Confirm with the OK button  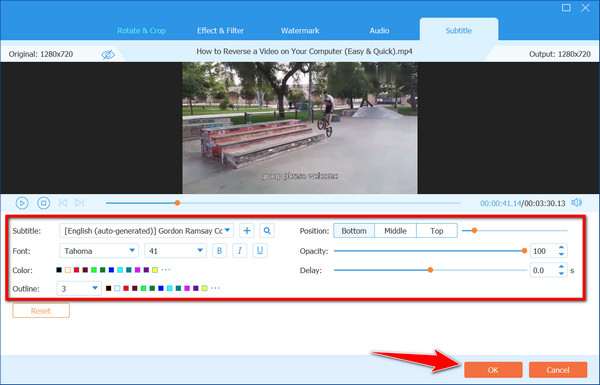point(493,370)
